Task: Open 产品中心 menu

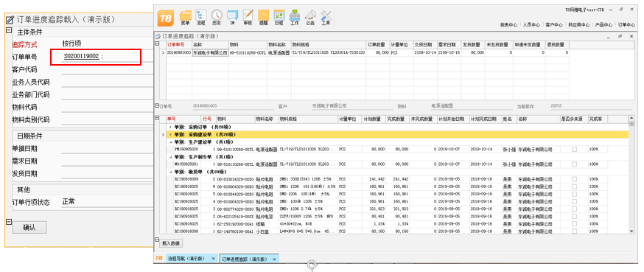Action: [603, 25]
